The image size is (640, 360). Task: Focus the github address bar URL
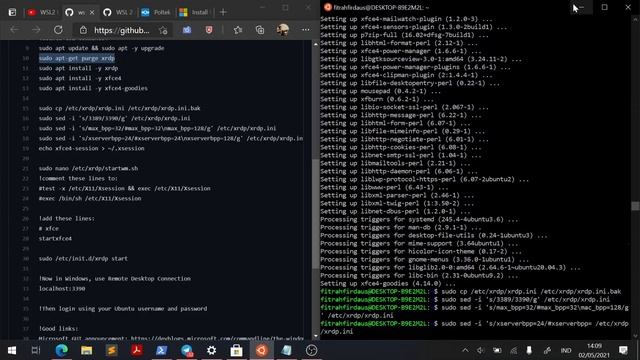122,30
